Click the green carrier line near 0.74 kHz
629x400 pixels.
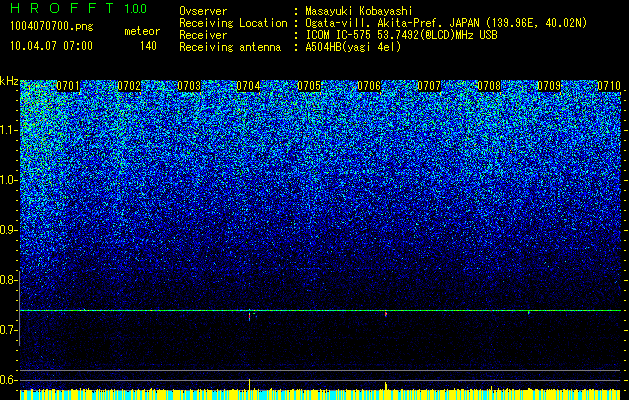point(321,310)
